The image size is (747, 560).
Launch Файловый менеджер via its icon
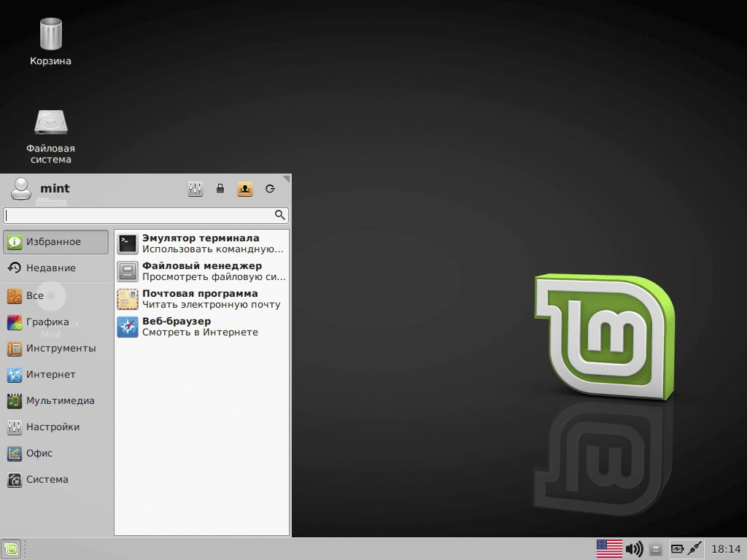[x=128, y=271]
